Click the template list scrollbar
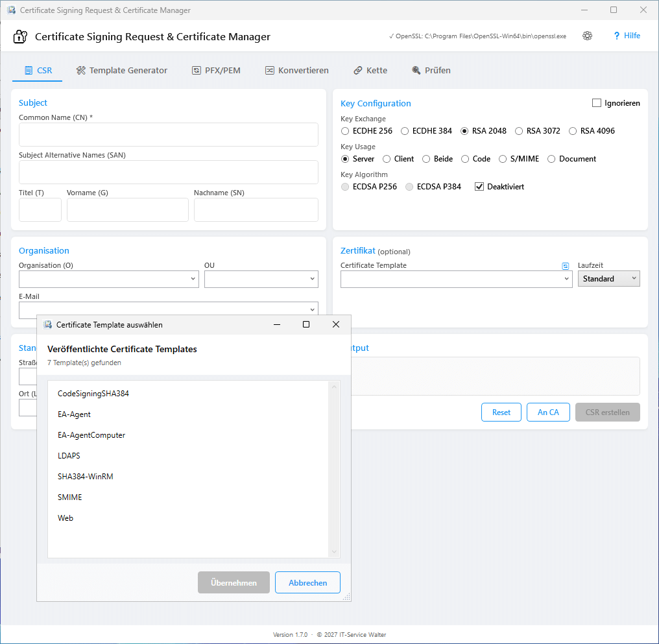 pos(334,470)
